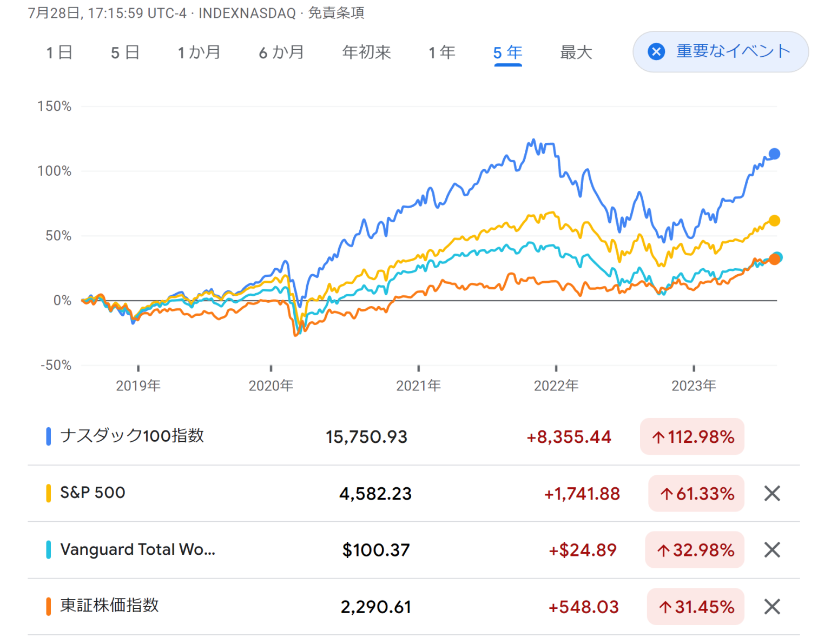Click the blue color bar beside ナスダック100指数
The height and width of the screenshot is (644, 831).
pos(49,436)
